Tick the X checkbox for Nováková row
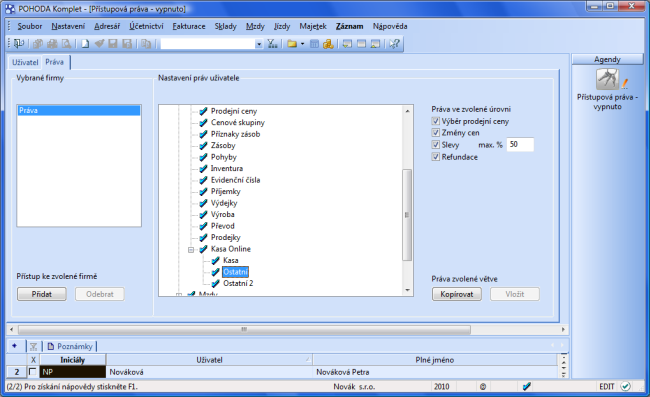 32,372
